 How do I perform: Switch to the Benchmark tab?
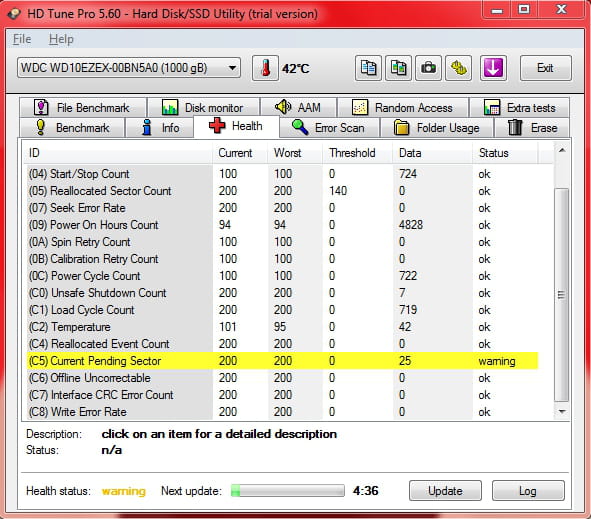pos(72,128)
